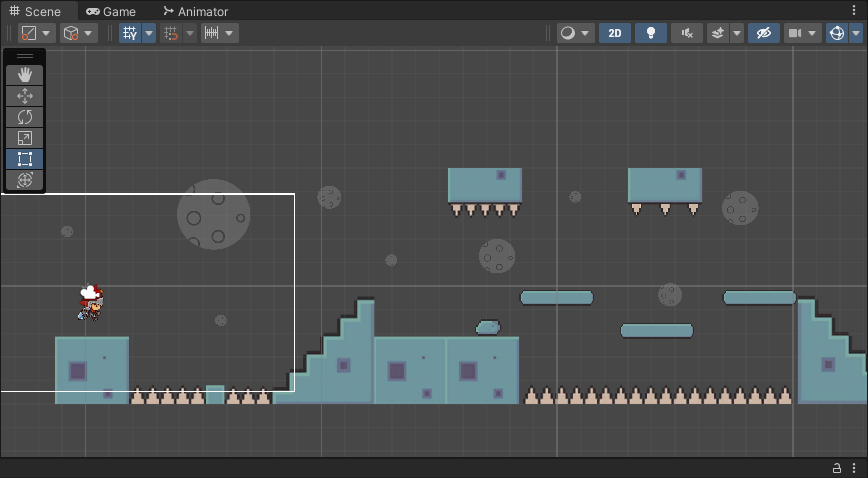This screenshot has width=868, height=478.
Task: Select the Scale tool
Action: [24, 138]
